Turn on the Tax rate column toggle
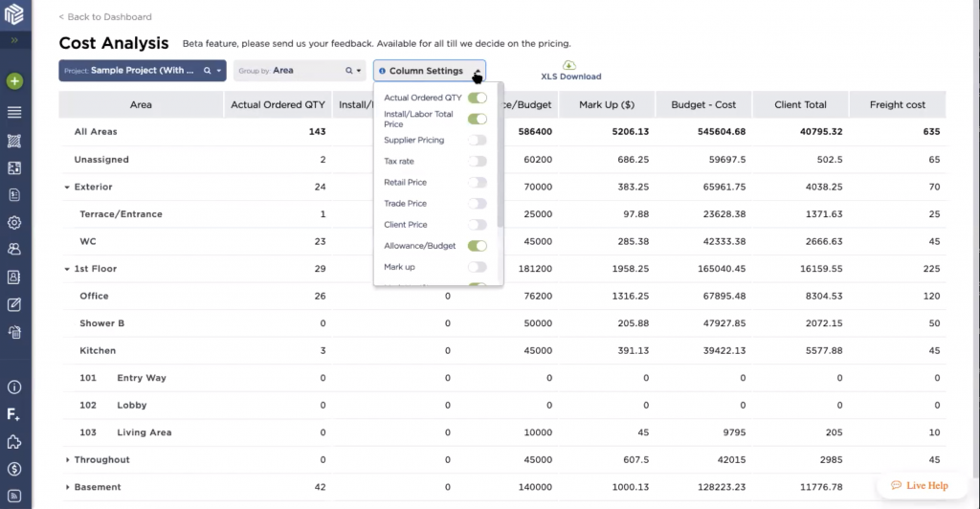Viewport: 980px width, 509px height. (477, 162)
